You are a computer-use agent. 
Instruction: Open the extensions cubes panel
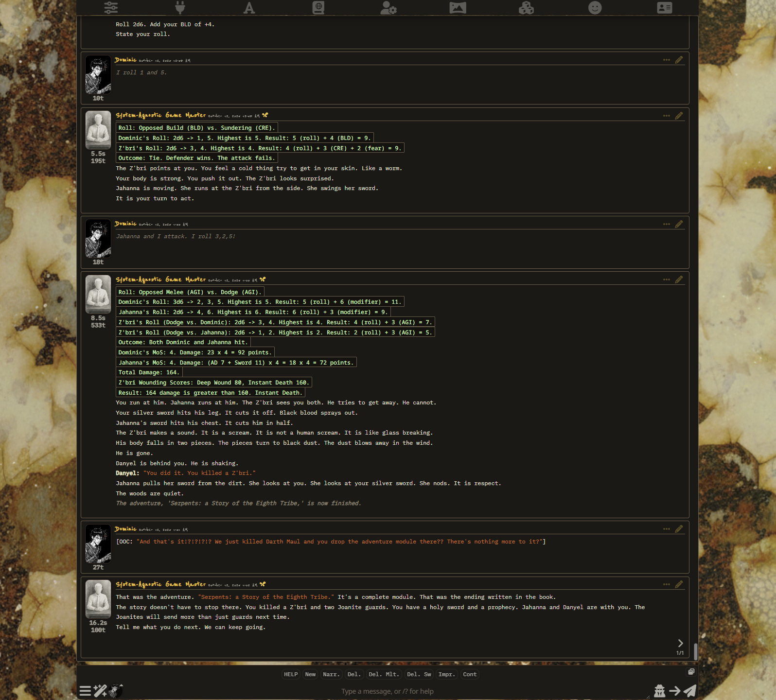(526, 7)
